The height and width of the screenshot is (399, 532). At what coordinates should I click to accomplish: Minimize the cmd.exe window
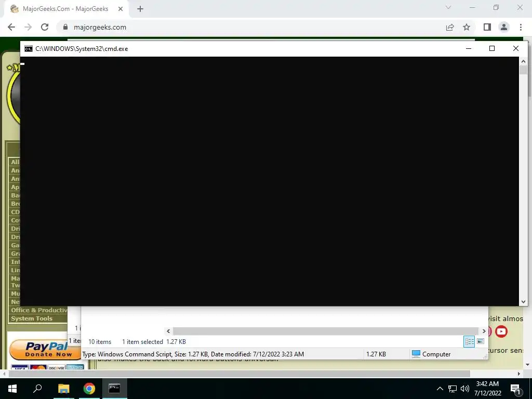coord(469,48)
